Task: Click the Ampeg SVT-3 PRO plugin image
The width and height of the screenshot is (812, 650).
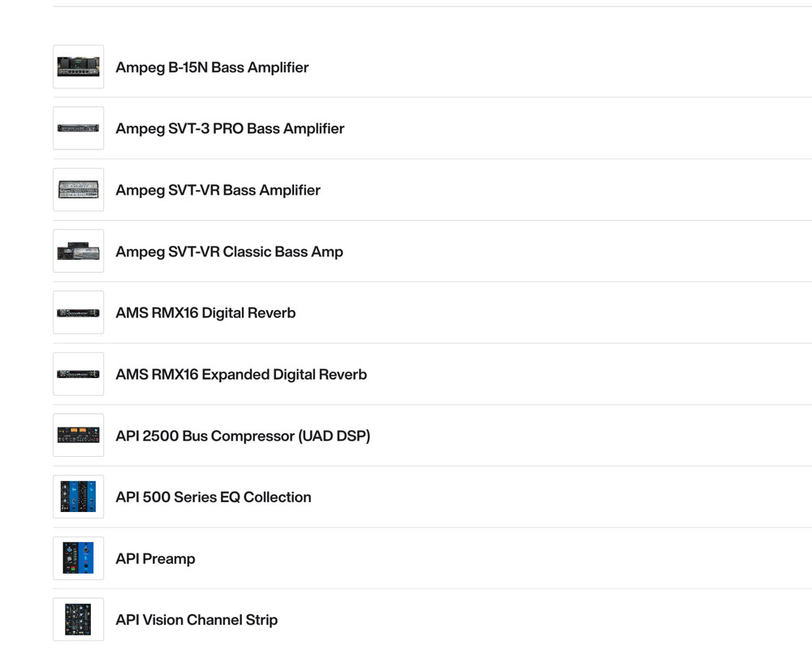Action: pyautogui.click(x=78, y=128)
